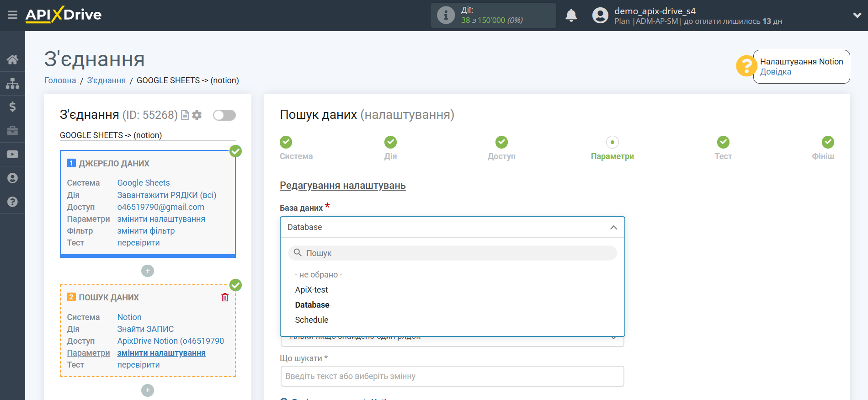Click the ApiX-Drive logo
This screenshot has width=868, height=400.
(x=64, y=15)
